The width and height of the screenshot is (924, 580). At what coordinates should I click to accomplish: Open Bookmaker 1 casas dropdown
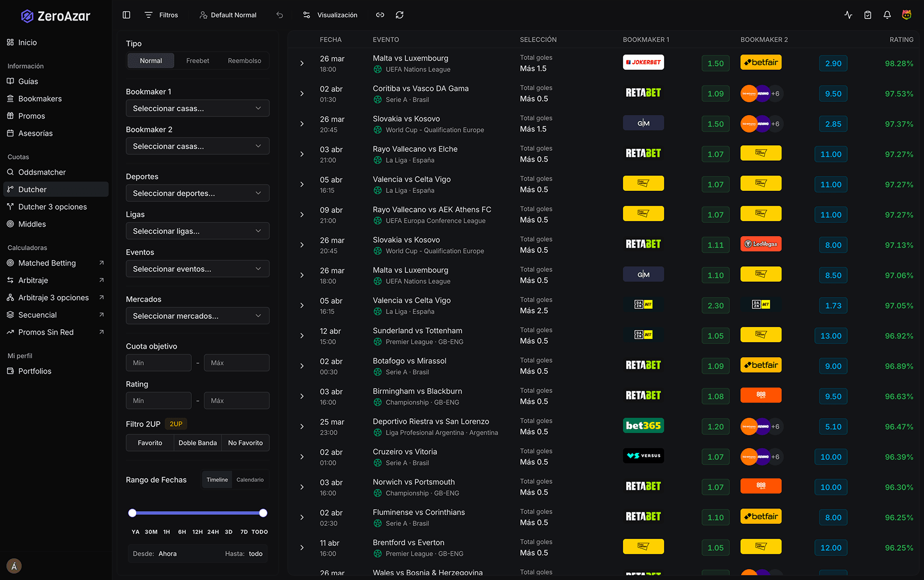pos(198,108)
